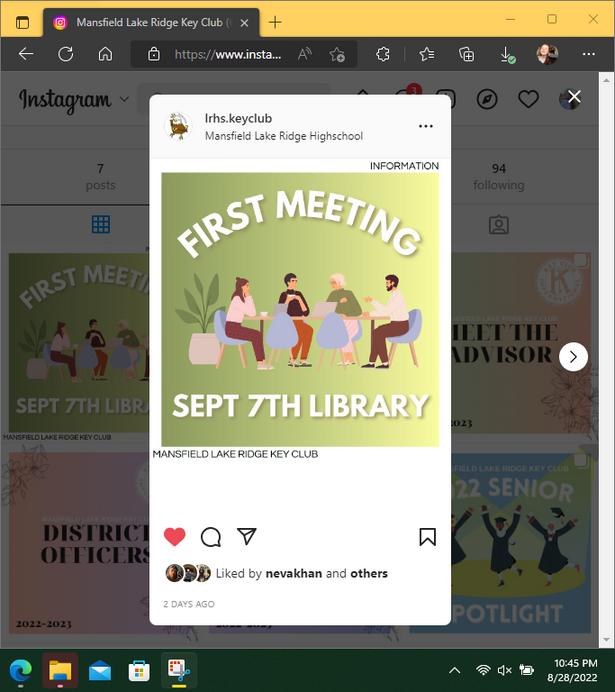Add page to favorites star icon
The height and width of the screenshot is (692, 615).
coord(337,54)
